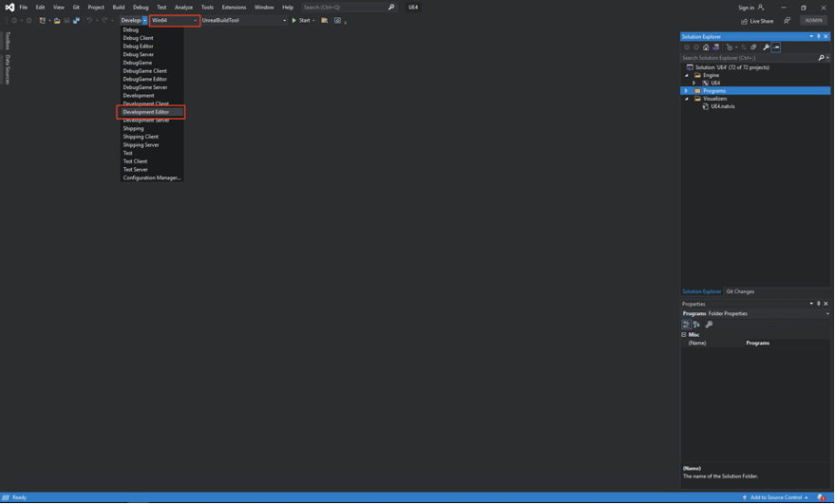The width and height of the screenshot is (835, 504).
Task: Open the Extensions menu
Action: (x=234, y=8)
